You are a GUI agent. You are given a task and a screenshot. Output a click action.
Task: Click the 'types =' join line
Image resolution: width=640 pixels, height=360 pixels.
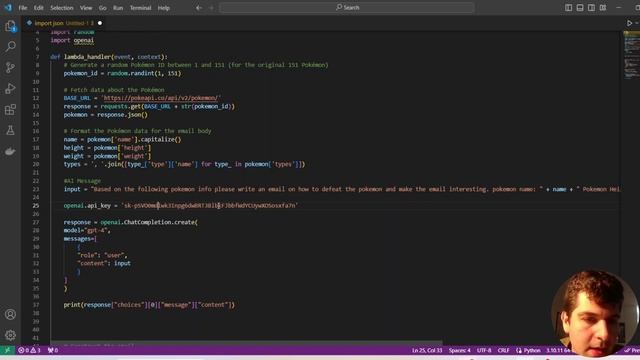184,164
